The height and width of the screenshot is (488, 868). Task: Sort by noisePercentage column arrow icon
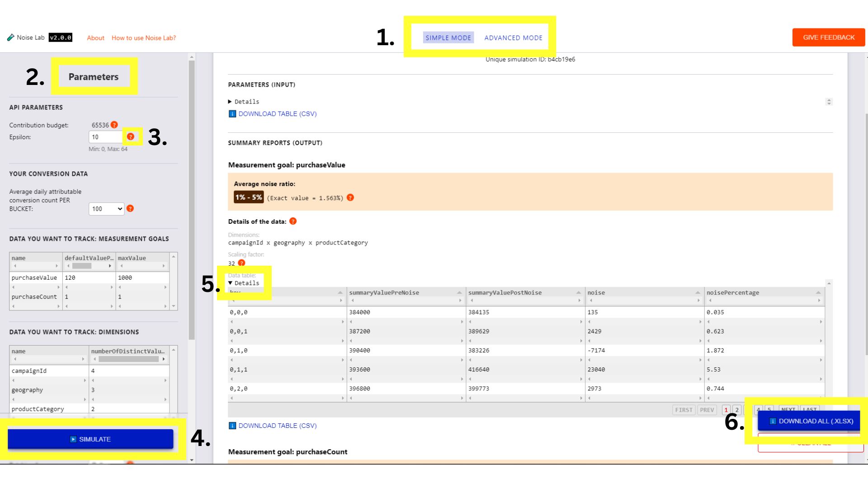pyautogui.click(x=818, y=293)
